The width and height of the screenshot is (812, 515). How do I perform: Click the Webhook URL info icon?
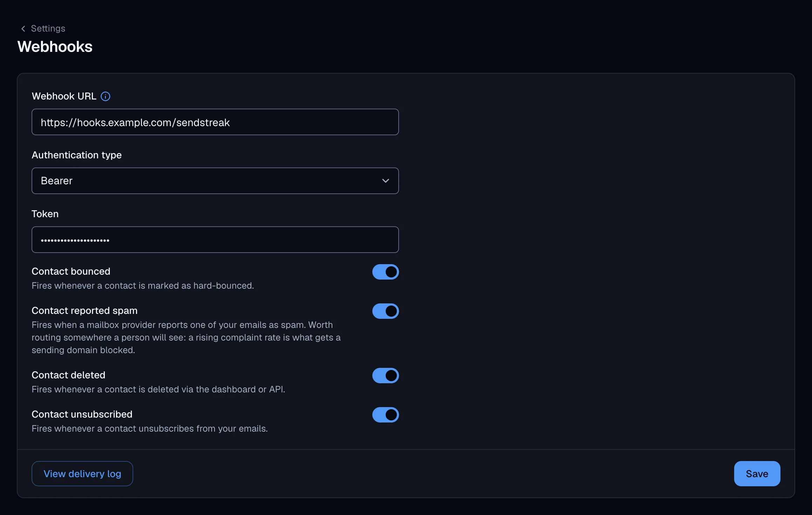pyautogui.click(x=106, y=96)
